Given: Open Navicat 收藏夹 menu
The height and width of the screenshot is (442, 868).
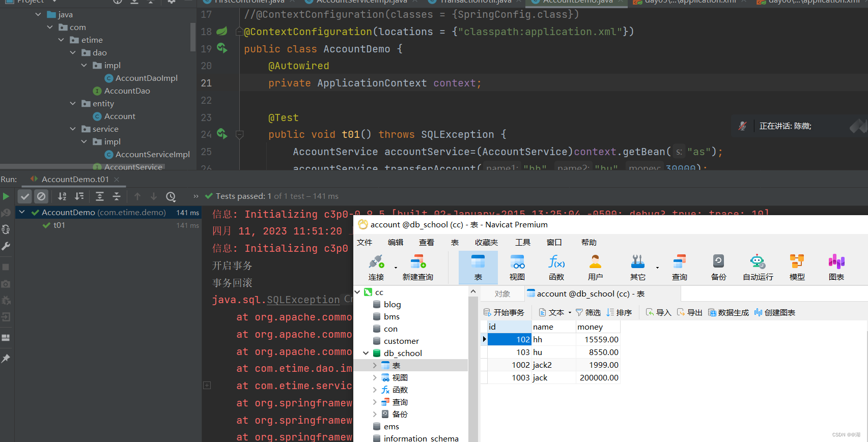Looking at the screenshot, I should point(486,242).
